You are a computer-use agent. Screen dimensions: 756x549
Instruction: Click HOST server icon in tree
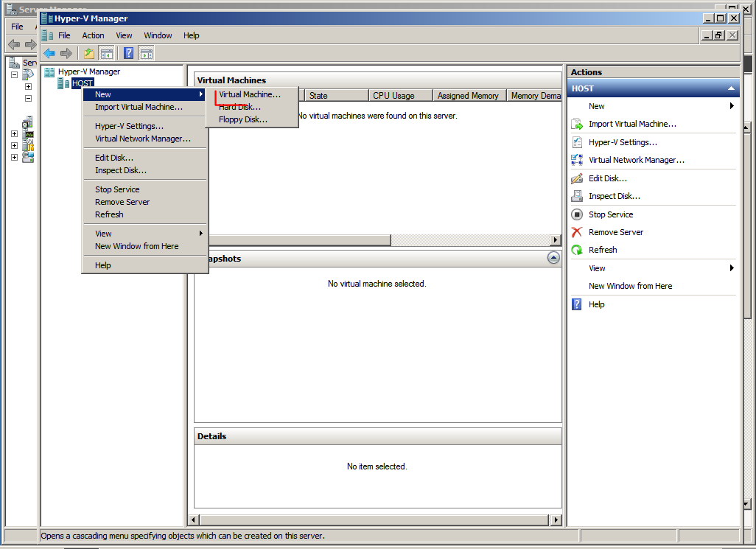tap(63, 83)
